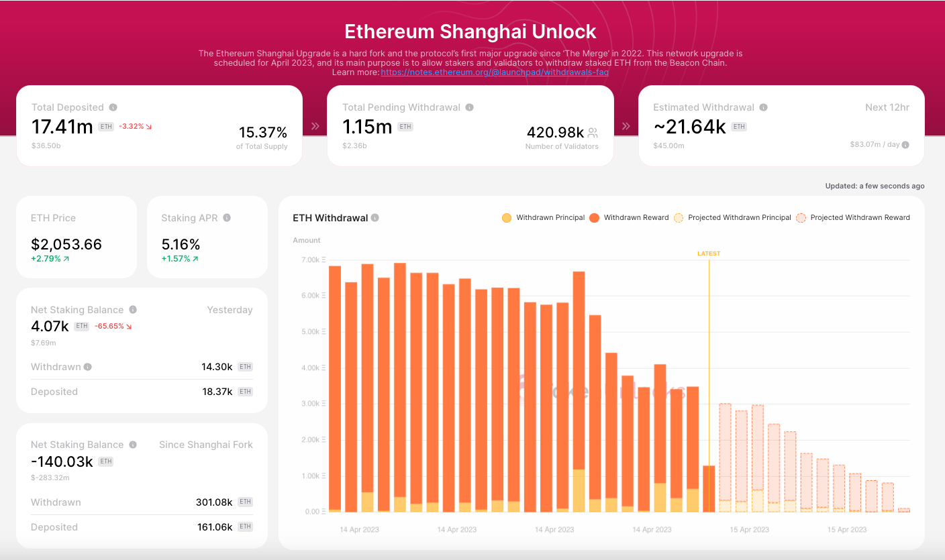Click the ETH badge beside 18.37k deposited

245,392
